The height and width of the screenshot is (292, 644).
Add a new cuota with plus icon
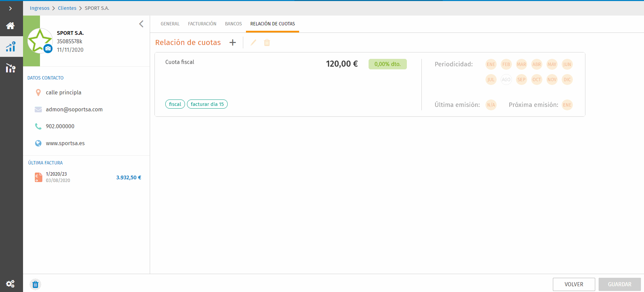233,43
